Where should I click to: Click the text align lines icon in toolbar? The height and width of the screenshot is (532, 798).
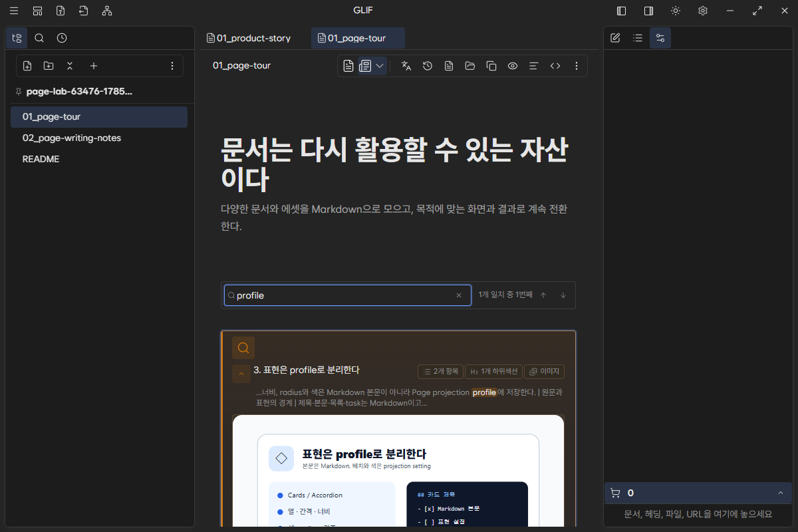tap(533, 66)
